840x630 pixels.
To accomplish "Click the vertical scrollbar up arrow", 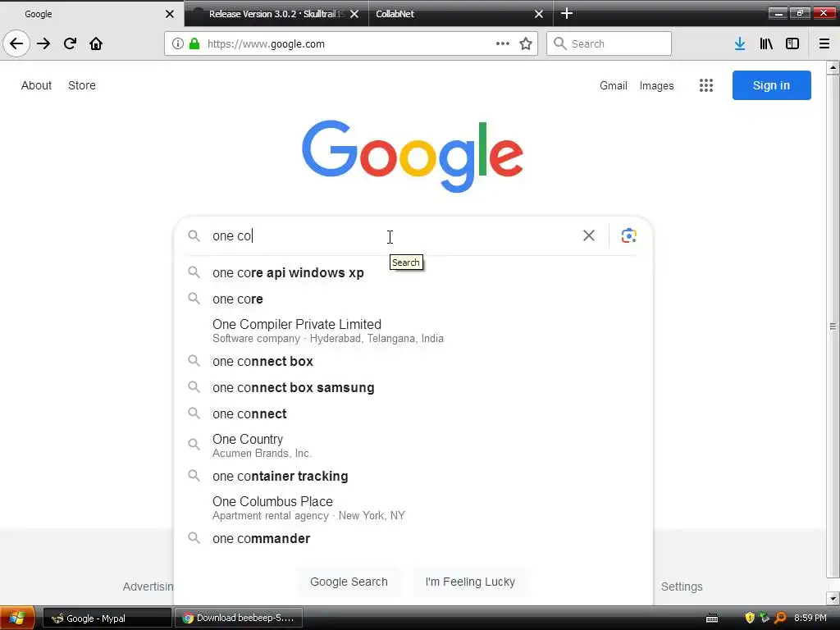I will [833, 67].
